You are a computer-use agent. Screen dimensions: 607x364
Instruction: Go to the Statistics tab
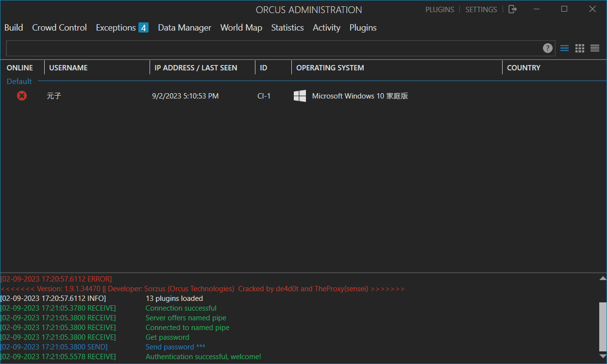point(287,28)
